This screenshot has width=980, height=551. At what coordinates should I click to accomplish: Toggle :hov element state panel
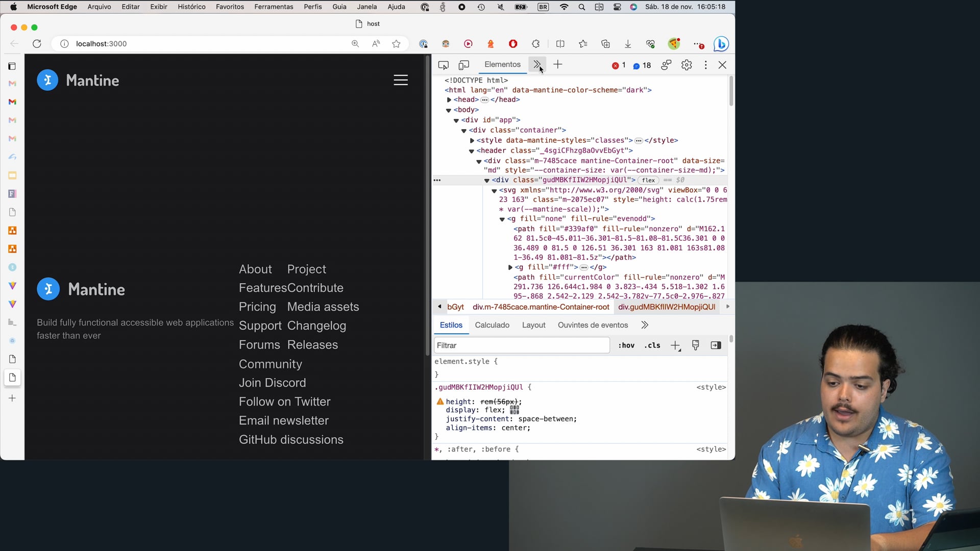(x=626, y=345)
